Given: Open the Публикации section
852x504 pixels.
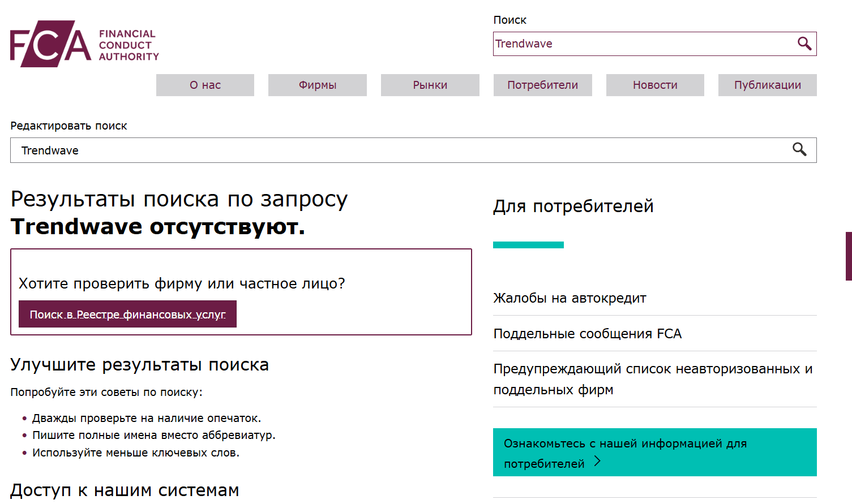Looking at the screenshot, I should pyautogui.click(x=767, y=85).
